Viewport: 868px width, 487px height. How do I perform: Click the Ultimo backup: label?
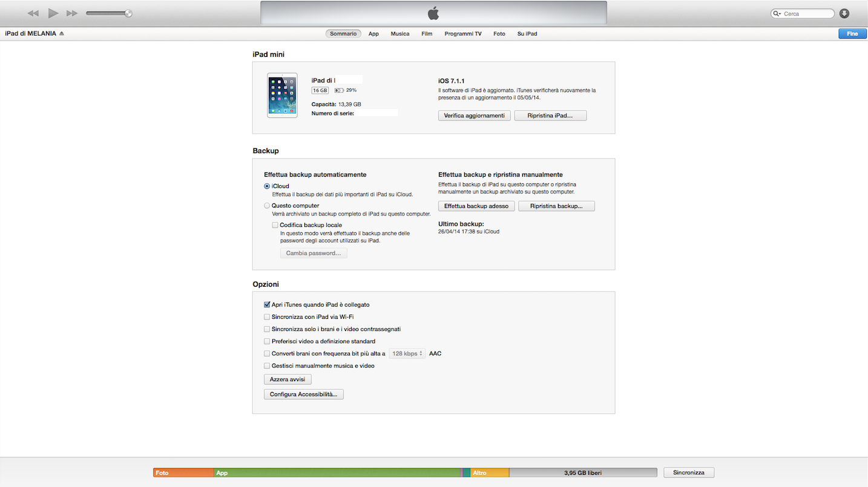pyautogui.click(x=461, y=224)
